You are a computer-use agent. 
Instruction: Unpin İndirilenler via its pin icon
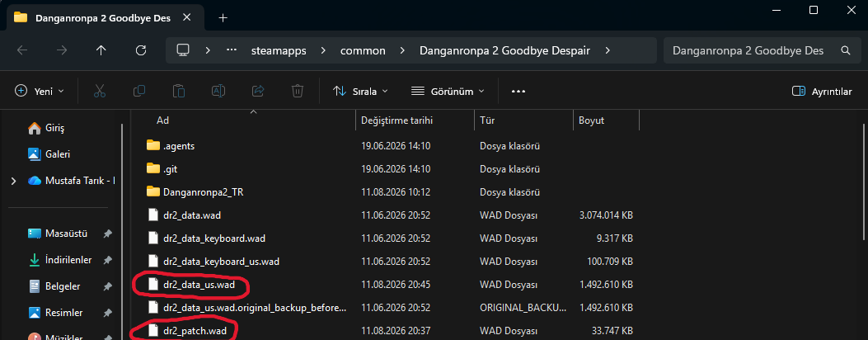[108, 260]
